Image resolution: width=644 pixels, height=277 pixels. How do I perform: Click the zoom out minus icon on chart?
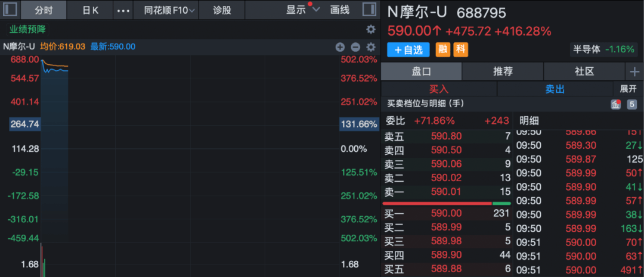355,47
